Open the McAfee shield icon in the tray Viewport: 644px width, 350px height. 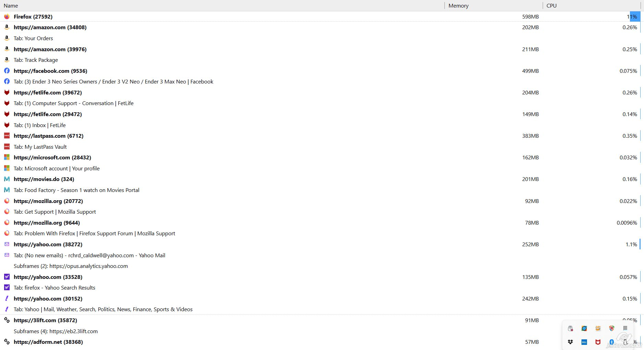pos(598,342)
